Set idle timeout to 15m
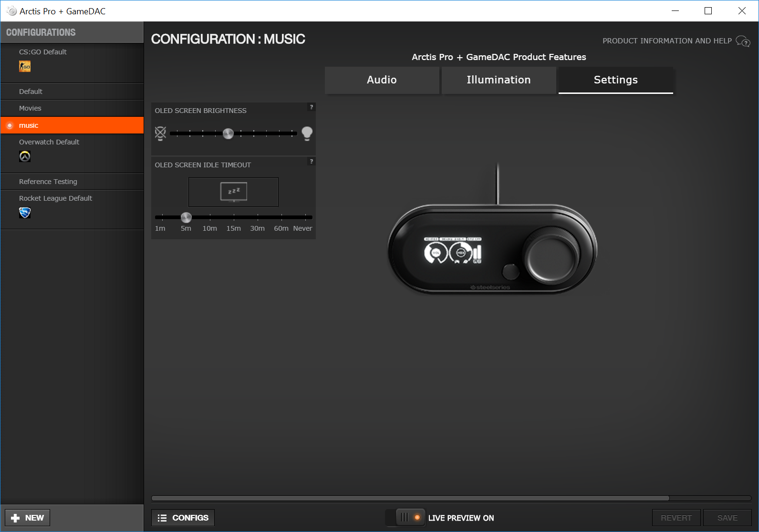This screenshot has width=759, height=532. coord(234,228)
